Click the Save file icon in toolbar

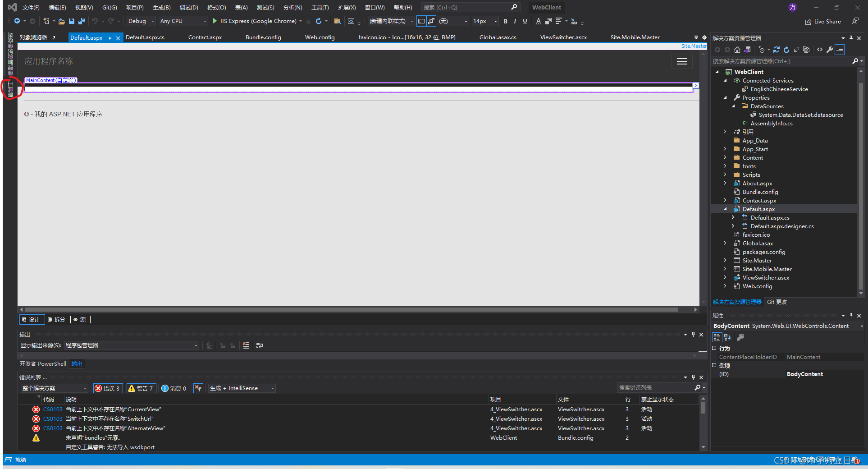(71, 21)
